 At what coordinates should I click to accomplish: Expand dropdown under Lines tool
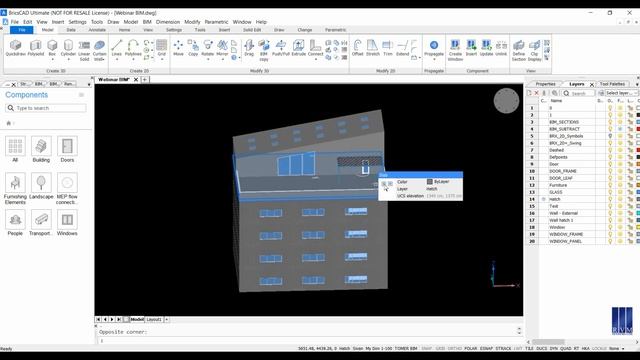117,59
